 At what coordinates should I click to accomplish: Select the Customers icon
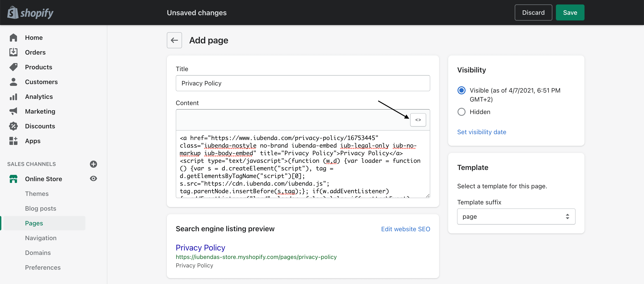click(x=13, y=82)
